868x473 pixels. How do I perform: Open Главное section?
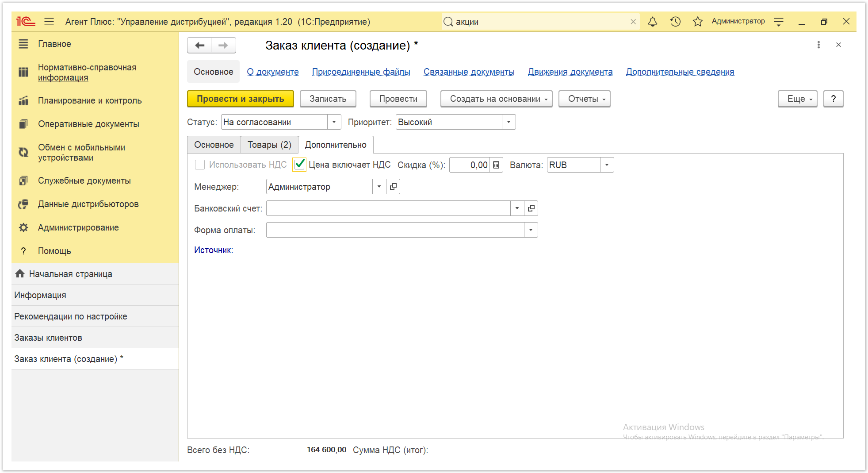tap(95, 44)
